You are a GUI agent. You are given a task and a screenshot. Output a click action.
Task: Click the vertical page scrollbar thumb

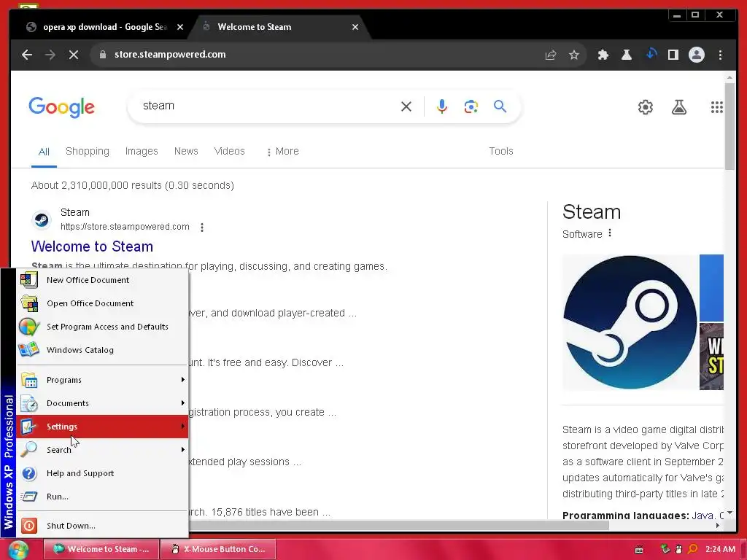(x=729, y=126)
